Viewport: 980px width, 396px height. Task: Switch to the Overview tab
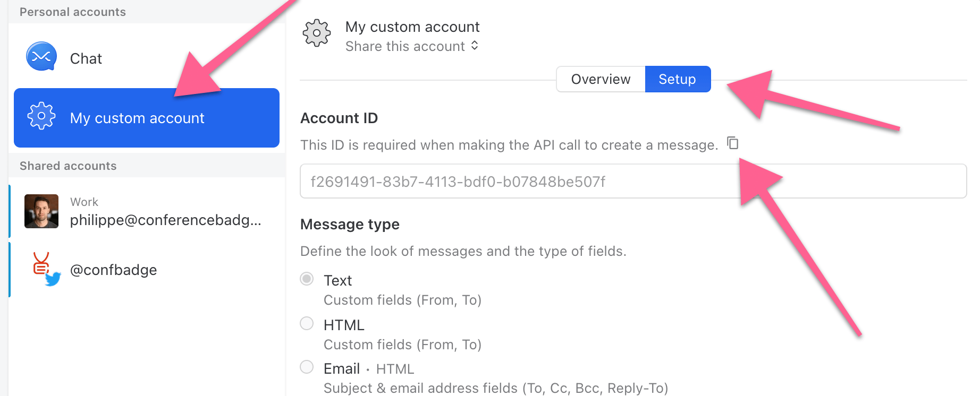tap(601, 79)
